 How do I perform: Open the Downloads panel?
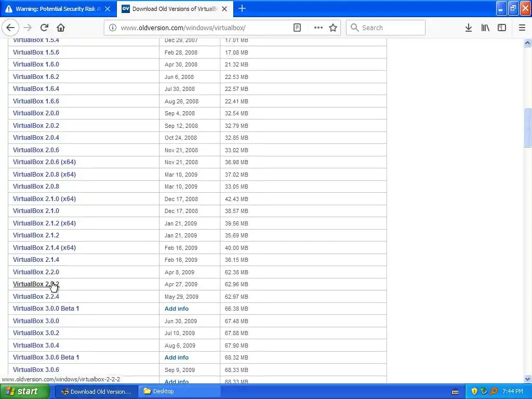tap(468, 28)
